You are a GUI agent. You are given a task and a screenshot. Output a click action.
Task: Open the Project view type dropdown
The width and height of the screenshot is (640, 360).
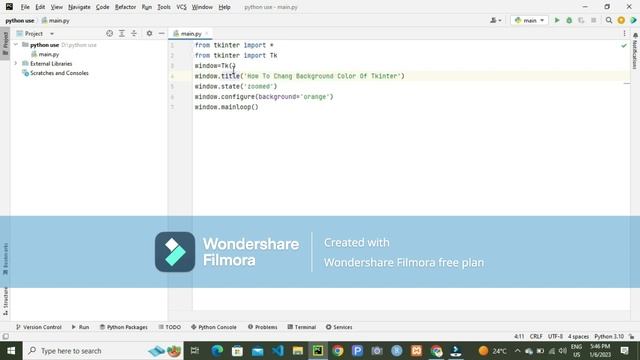(x=35, y=33)
